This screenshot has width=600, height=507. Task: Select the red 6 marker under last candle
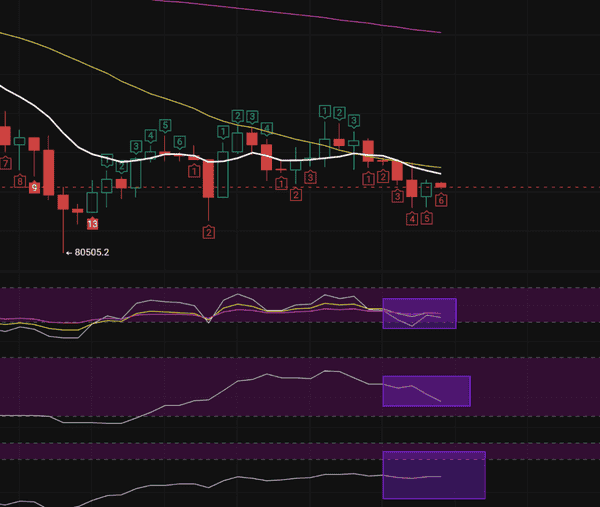(441, 200)
